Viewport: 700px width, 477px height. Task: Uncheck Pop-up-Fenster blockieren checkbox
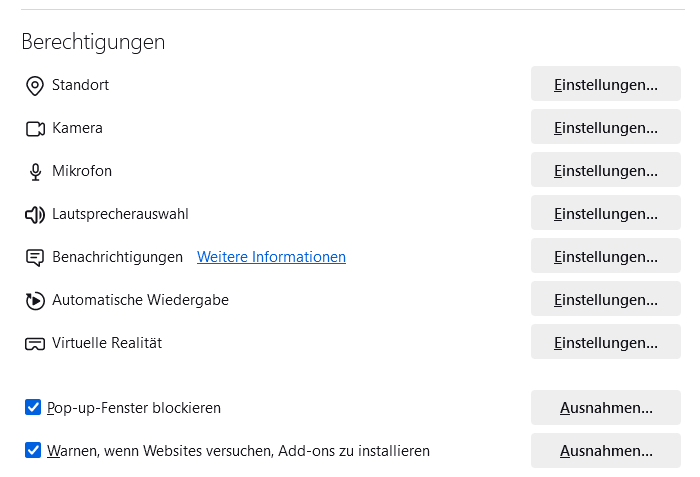33,407
